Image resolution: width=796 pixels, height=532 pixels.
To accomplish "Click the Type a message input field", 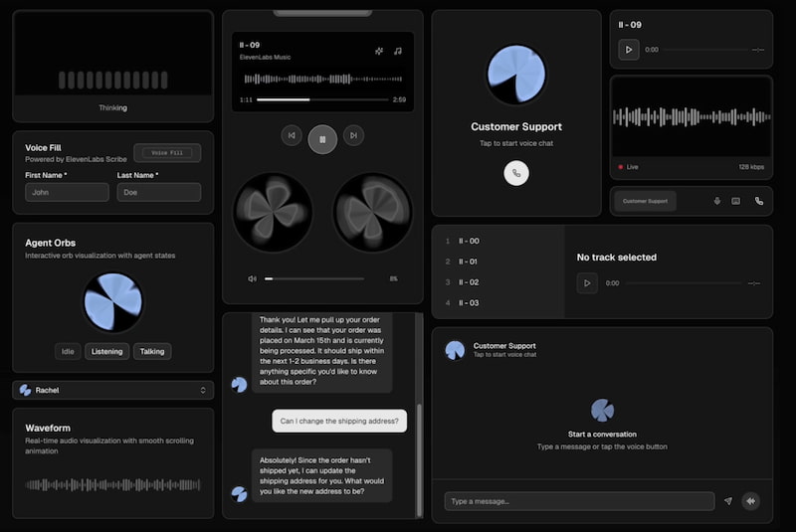I will point(579,501).
